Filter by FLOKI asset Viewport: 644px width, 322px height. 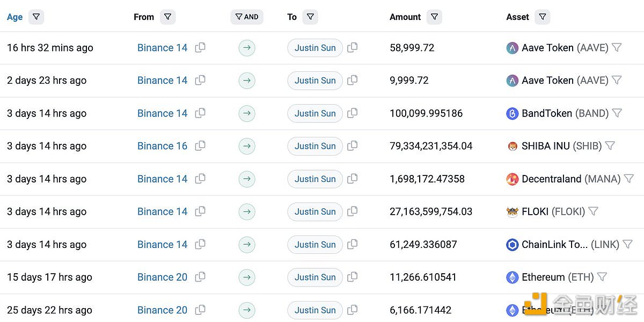pos(593,211)
